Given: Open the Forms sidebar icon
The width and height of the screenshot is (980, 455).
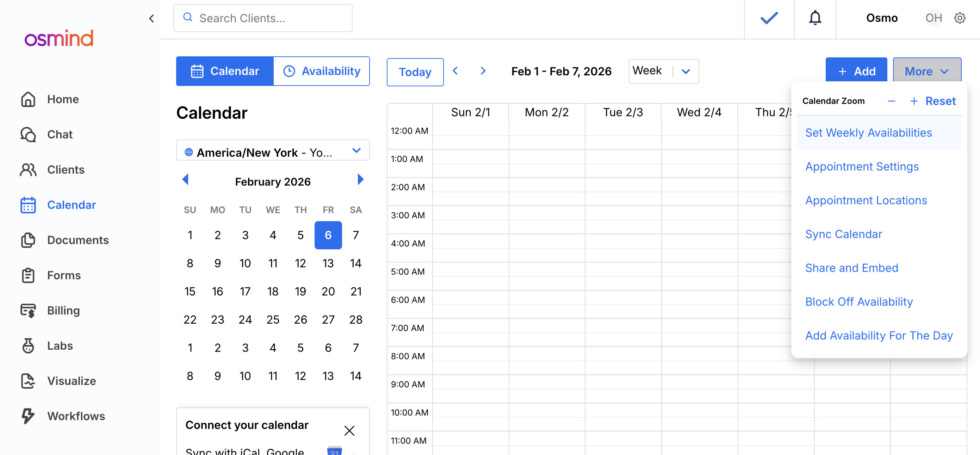Looking at the screenshot, I should click(x=28, y=275).
